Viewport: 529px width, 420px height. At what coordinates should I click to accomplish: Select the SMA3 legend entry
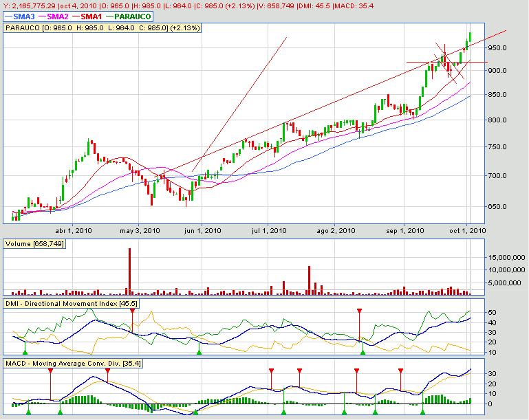(20, 16)
